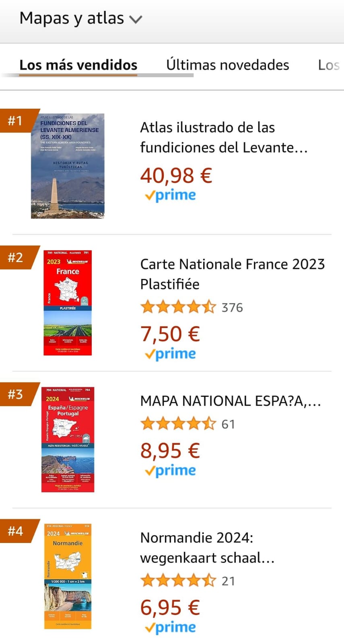
Task: Open the Normandie 2024 wegenkaart title
Action: click(x=207, y=547)
